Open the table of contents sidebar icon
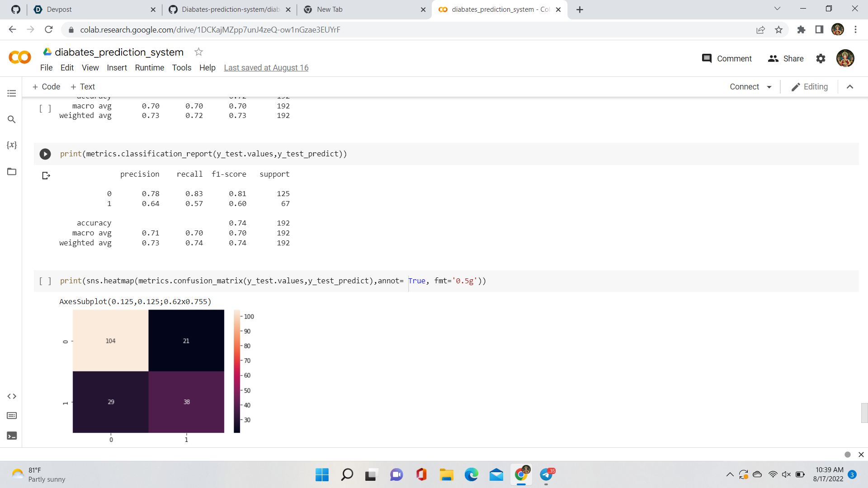868x488 pixels. pyautogui.click(x=12, y=93)
